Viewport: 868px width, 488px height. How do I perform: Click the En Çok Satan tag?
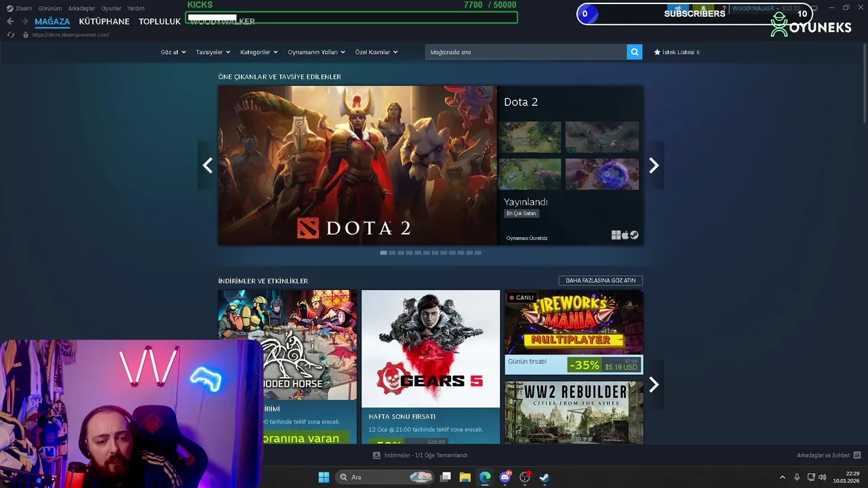[521, 213]
